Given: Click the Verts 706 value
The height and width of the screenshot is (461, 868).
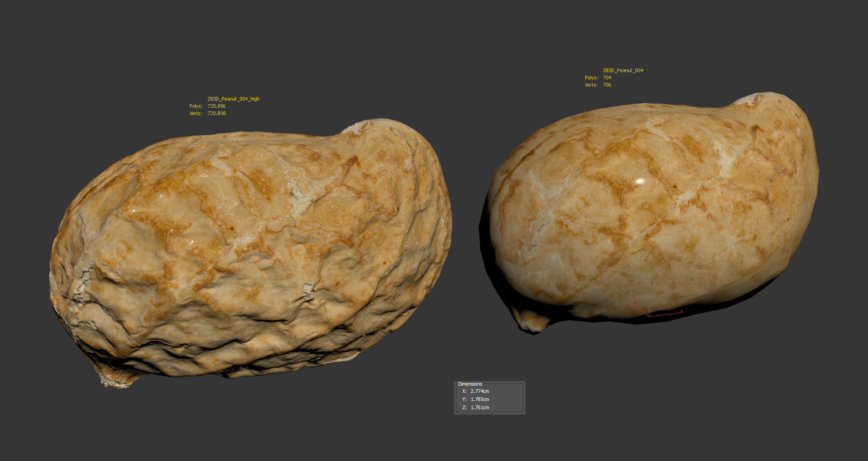Looking at the screenshot, I should click(x=607, y=85).
